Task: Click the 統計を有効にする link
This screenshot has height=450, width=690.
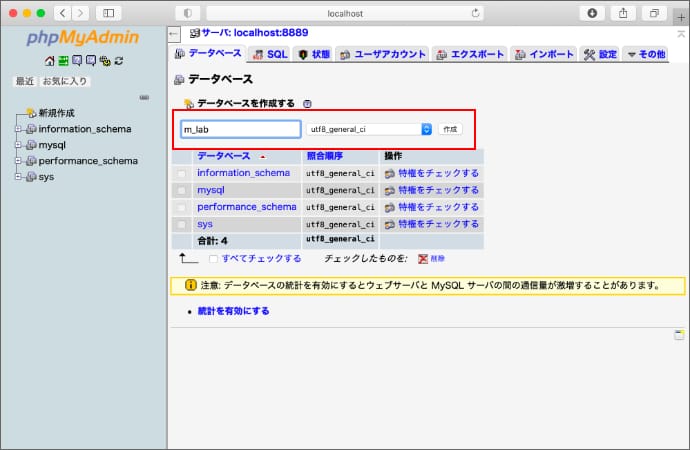Action: (233, 311)
